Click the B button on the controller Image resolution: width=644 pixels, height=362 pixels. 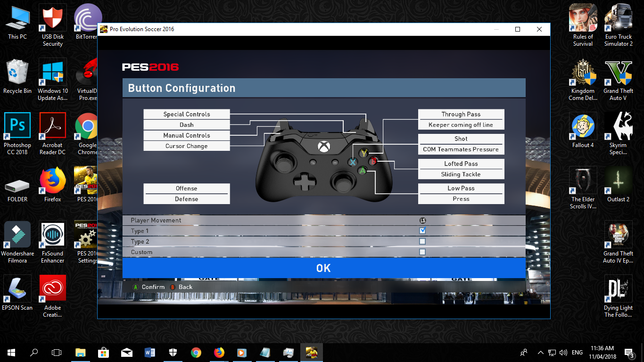(373, 161)
